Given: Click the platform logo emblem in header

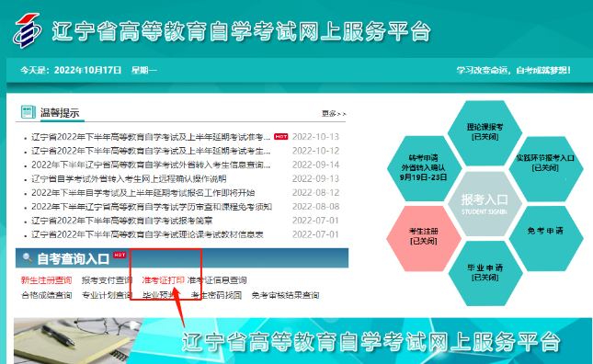Looking at the screenshot, I should (27, 30).
